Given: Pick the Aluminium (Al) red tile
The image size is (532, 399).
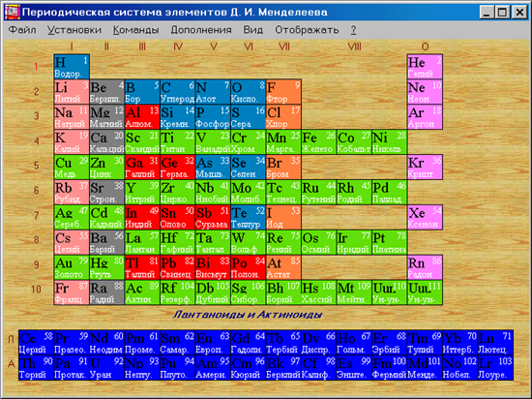Looking at the screenshot, I should coord(142,117).
